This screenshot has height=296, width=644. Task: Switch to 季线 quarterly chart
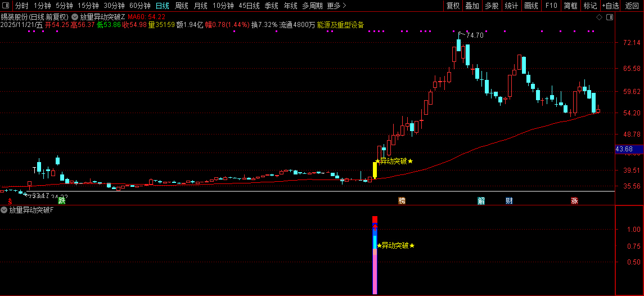click(x=271, y=6)
